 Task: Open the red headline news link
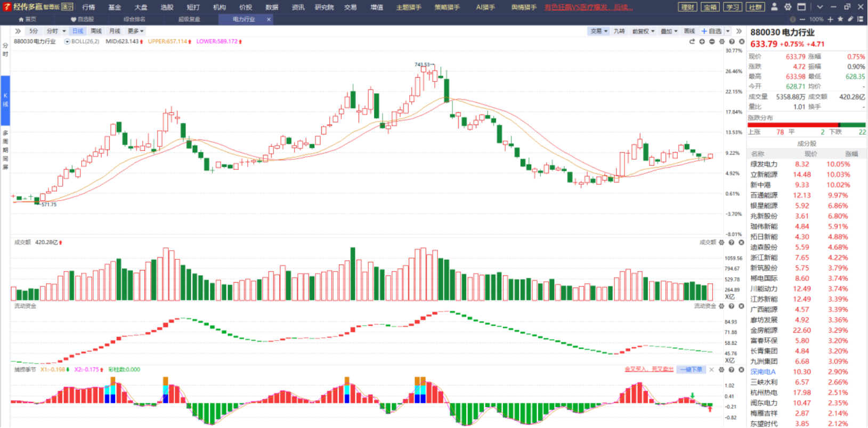[588, 7]
